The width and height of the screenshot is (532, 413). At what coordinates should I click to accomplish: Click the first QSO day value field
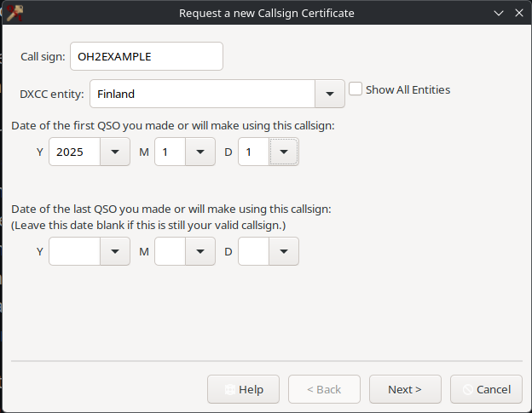tap(253, 152)
